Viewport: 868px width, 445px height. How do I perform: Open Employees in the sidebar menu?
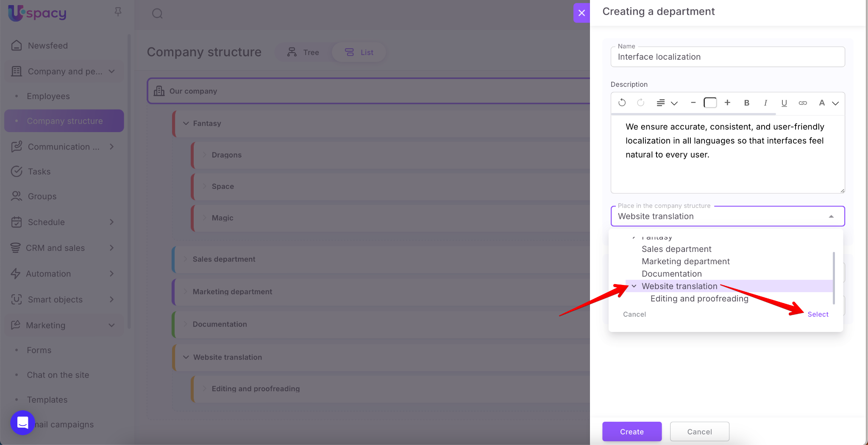[48, 96]
